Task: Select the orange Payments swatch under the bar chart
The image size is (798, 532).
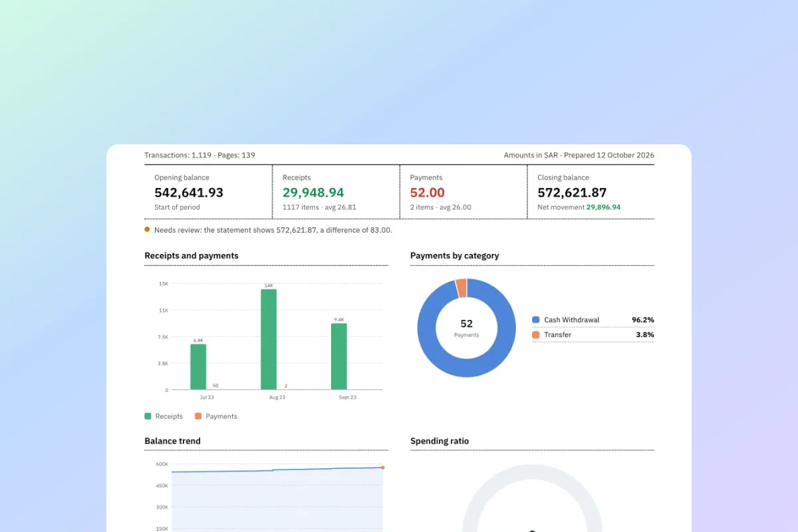Action: point(198,416)
